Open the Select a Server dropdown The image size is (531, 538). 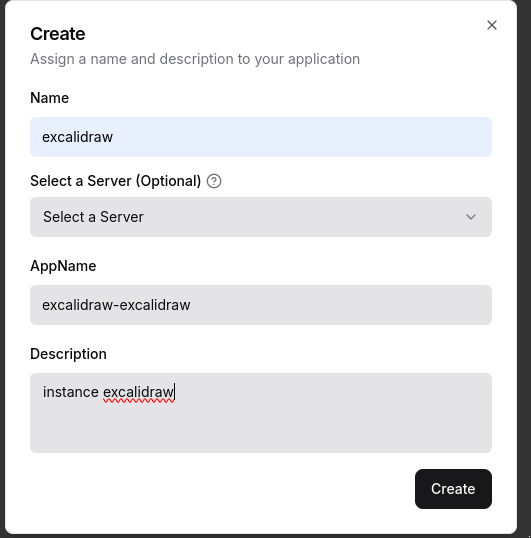click(261, 217)
